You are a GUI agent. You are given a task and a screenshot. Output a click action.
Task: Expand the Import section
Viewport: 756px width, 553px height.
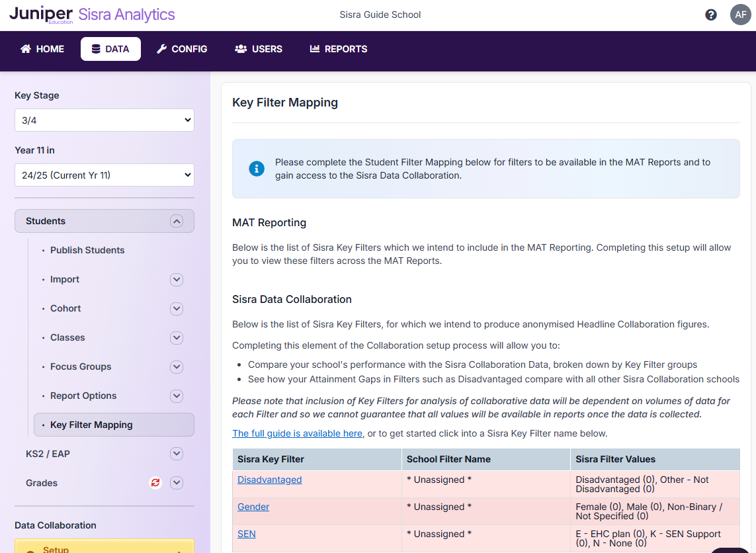[176, 279]
